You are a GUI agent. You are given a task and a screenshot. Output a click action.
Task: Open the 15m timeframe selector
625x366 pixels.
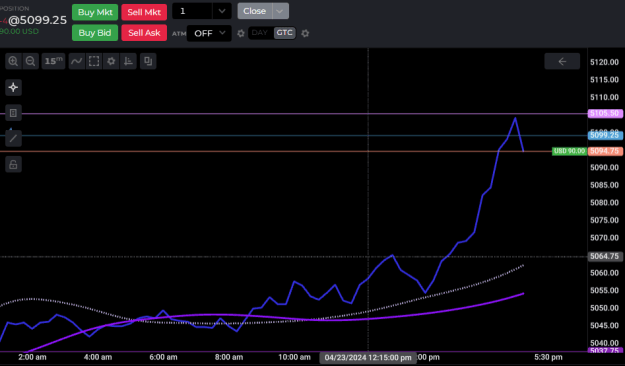click(53, 61)
